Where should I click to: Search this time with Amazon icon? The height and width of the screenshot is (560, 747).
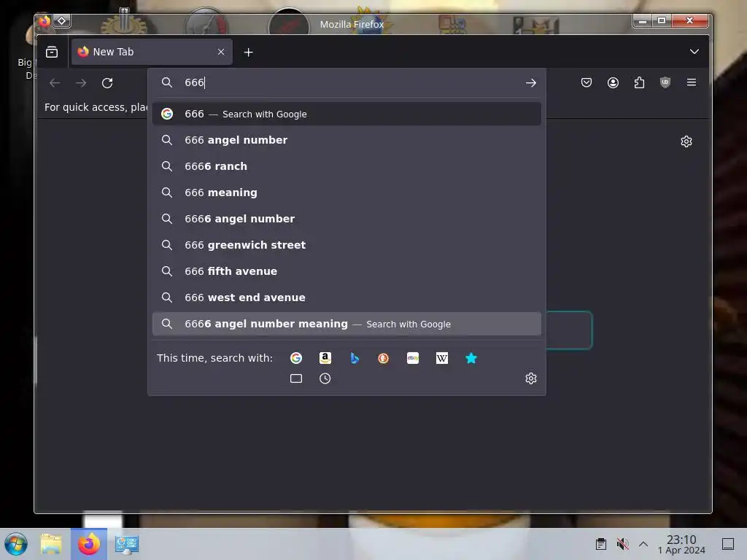(x=325, y=358)
